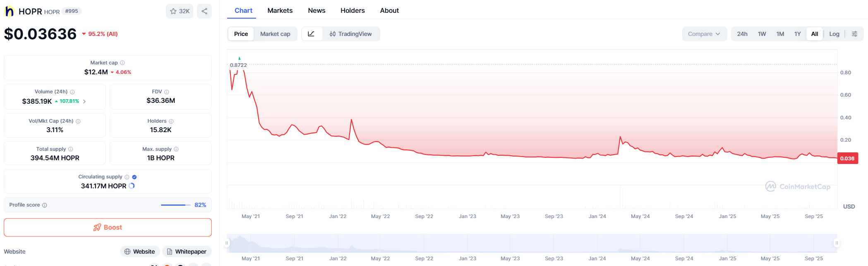Click the 3.11% Vol/Mkt Cap value
This screenshot has height=266, width=868.
55,130
